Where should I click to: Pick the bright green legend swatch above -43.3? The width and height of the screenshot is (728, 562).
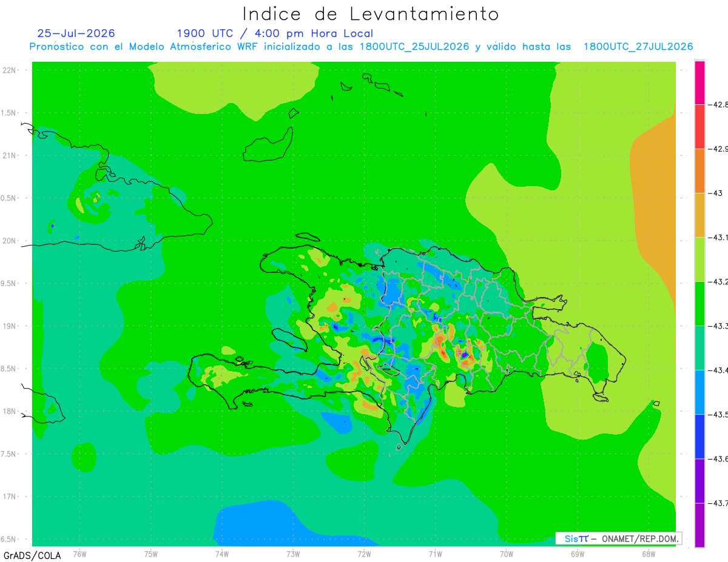point(699,304)
